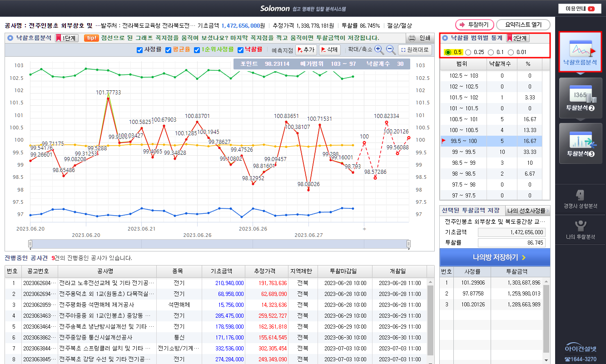The image size is (606, 364).
Task: Click the 98.08026 low point on chart
Action: coord(308,190)
